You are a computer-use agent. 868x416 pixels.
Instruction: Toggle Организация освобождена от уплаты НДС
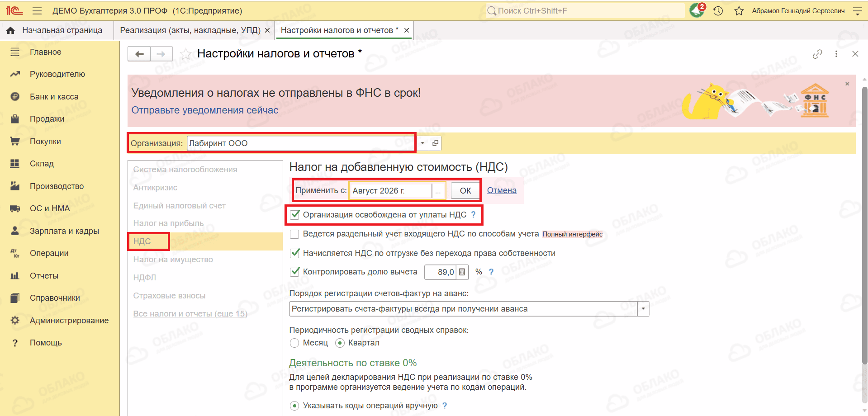[x=294, y=215]
